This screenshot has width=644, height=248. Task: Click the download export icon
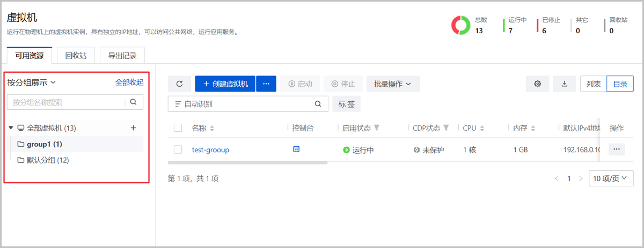click(564, 84)
